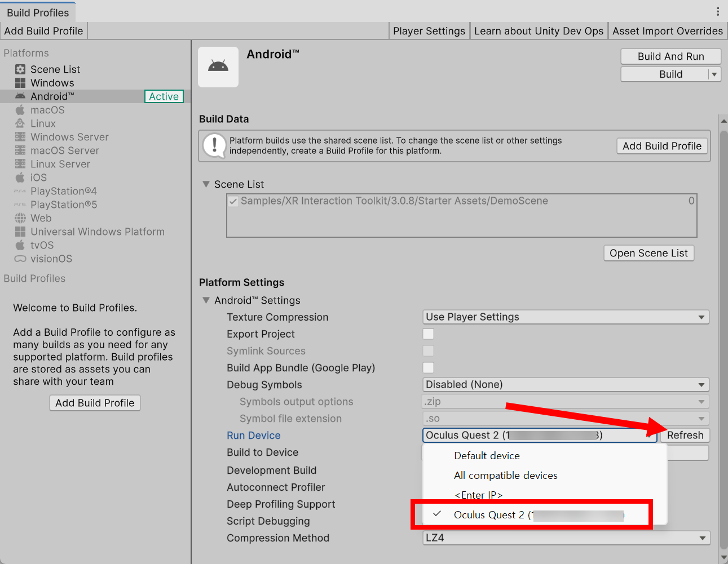Open the window kebab options menu
Viewport: 728px width, 564px height.
pyautogui.click(x=717, y=11)
